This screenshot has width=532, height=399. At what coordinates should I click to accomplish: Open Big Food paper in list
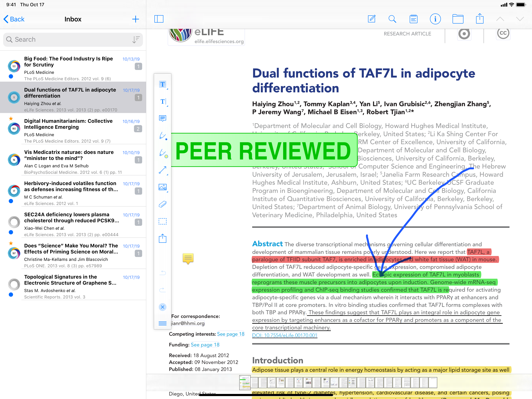tap(73, 66)
